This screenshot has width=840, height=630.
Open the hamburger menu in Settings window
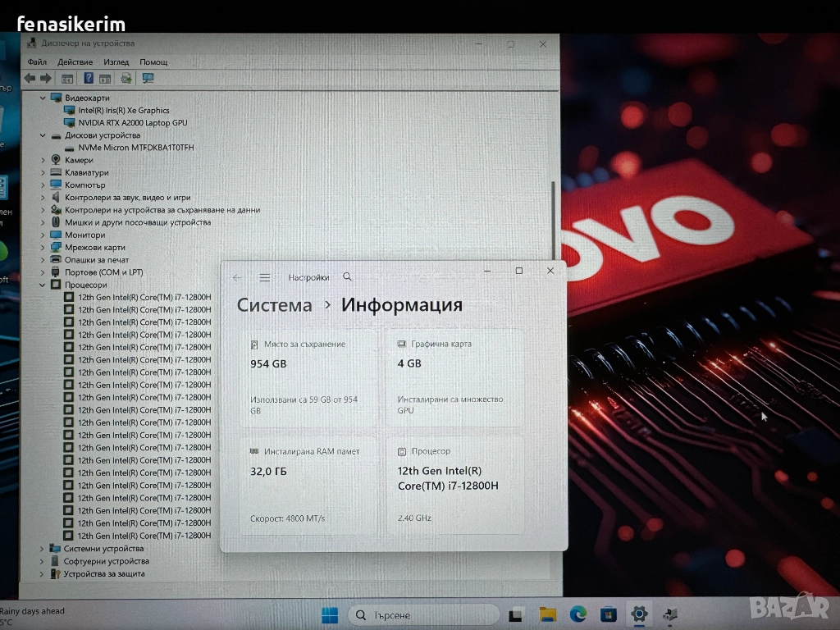coord(264,278)
